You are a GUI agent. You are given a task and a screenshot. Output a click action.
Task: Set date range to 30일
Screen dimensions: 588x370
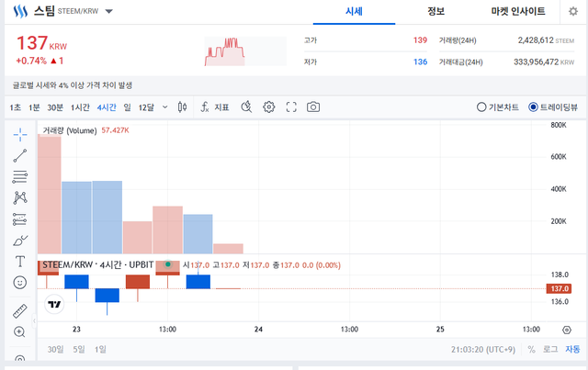point(55,350)
